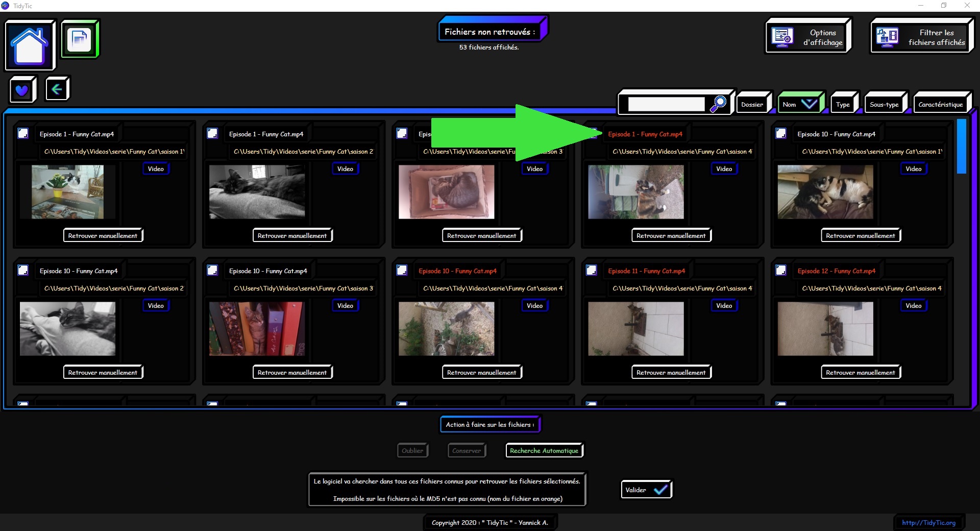The image size is (980, 531).
Task: Open grayscale cat thumbnail of Episode 1 saison 2
Action: (257, 192)
